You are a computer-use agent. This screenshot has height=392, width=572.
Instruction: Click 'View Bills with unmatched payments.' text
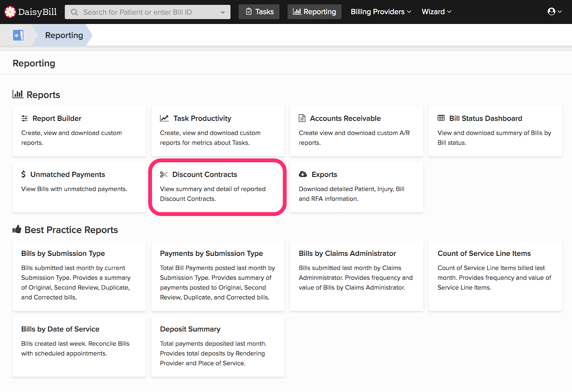tap(74, 189)
